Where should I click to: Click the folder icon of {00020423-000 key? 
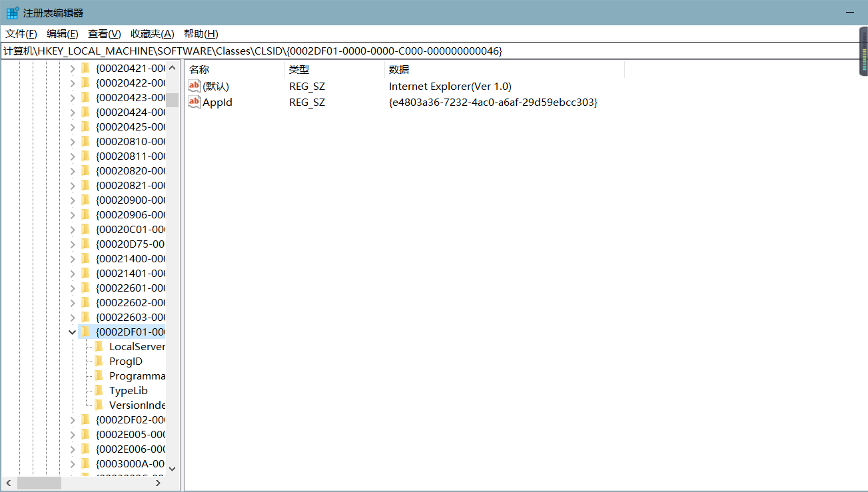(x=85, y=97)
